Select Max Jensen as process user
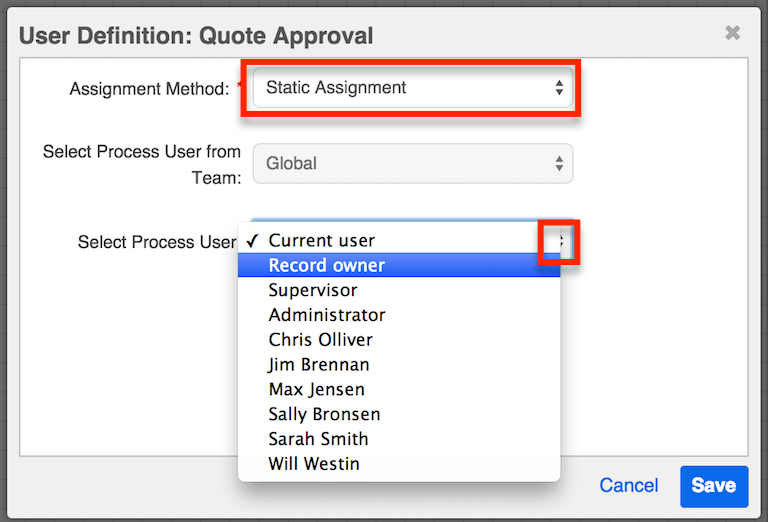768x522 pixels. pyautogui.click(x=316, y=389)
